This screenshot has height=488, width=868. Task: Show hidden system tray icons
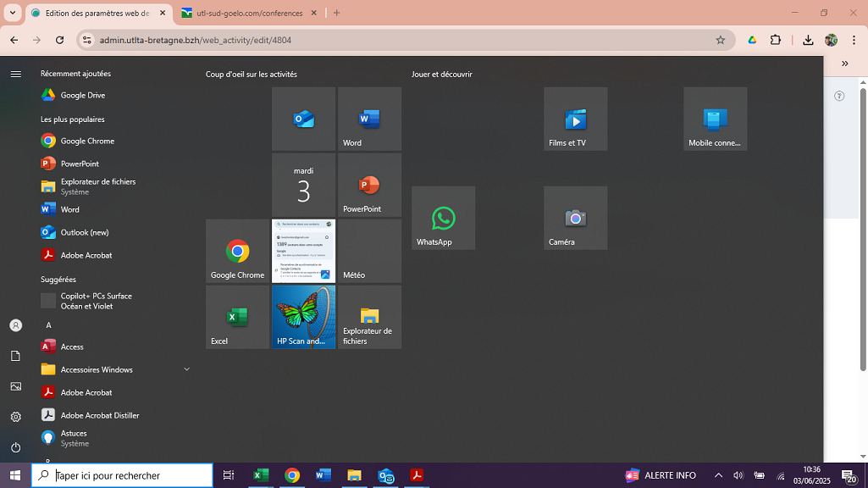718,475
